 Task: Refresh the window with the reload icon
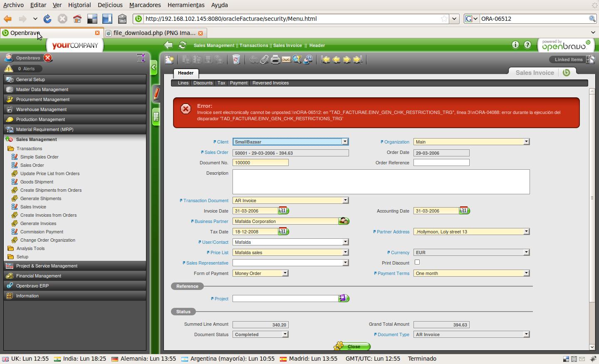pos(182,45)
